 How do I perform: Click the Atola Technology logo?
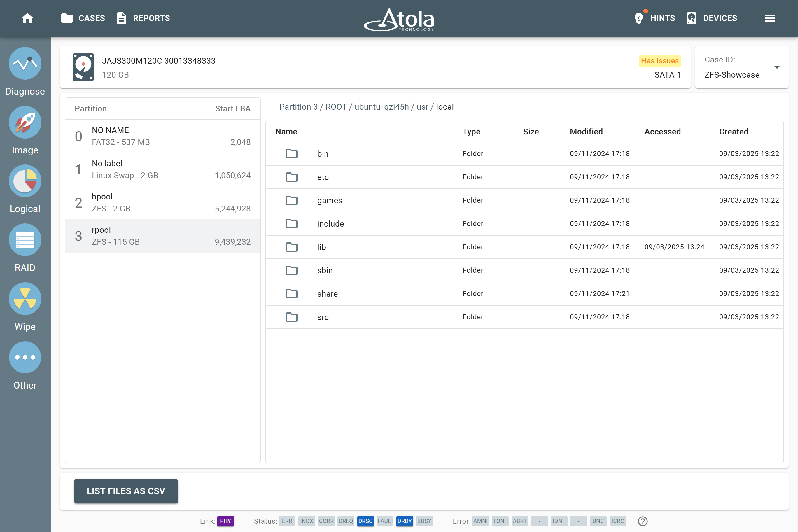point(399,19)
